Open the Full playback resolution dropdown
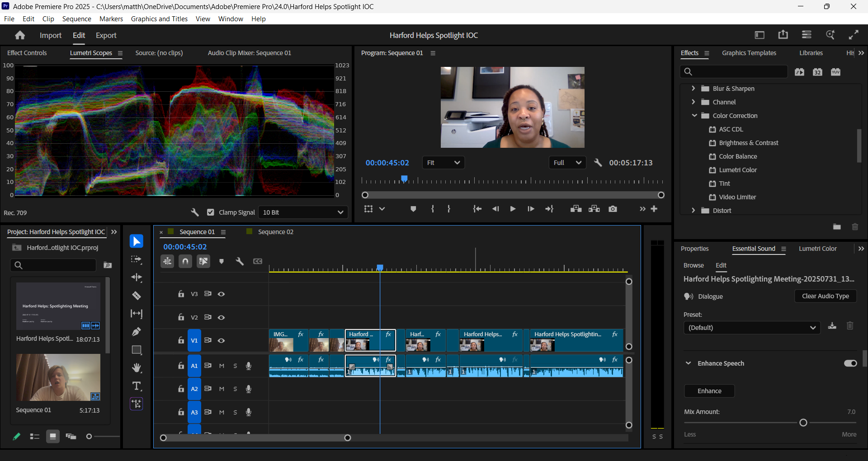Image resolution: width=868 pixels, height=461 pixels. tap(568, 163)
